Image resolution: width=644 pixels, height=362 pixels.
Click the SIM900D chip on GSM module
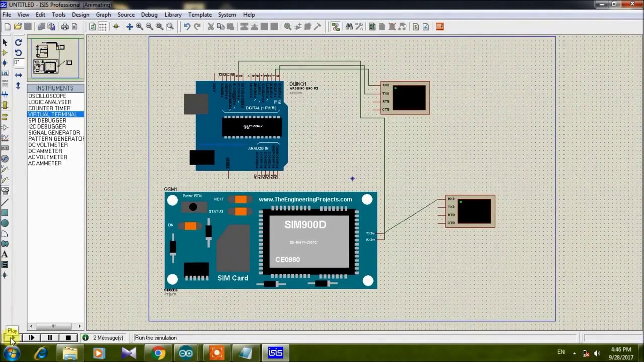tap(309, 242)
